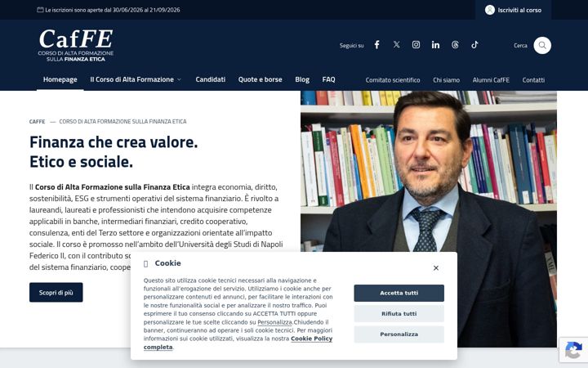588x368 pixels.
Task: Open the Comitato scientifico link
Action: (393, 80)
